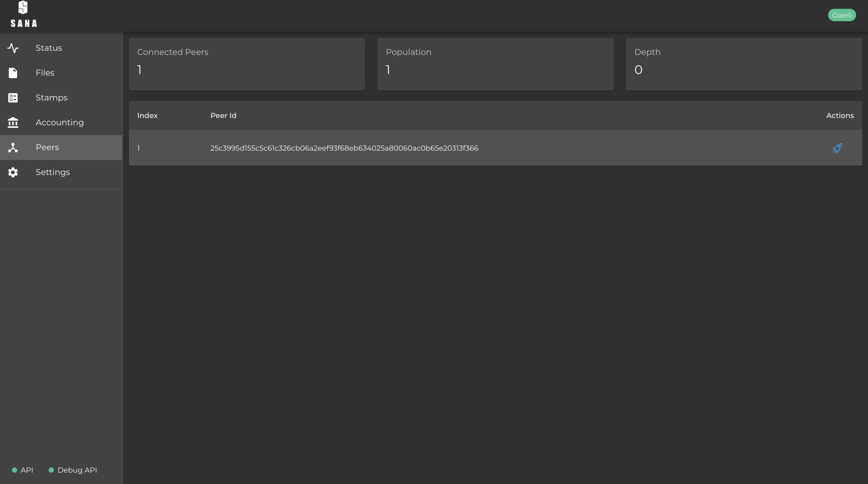Click the Depth statistics card
Viewport: 868px width, 484px height.
coord(744,64)
